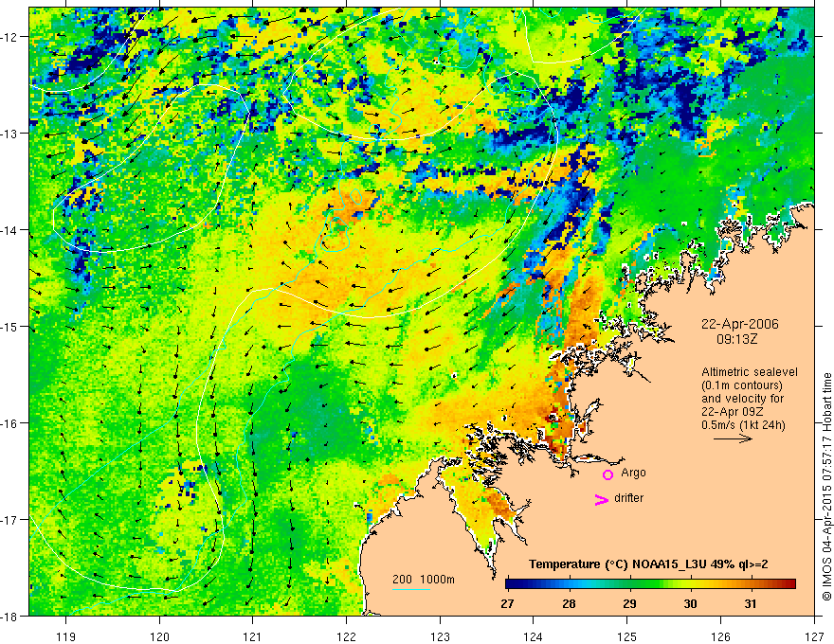Click the longitude 126 axis label
The width and height of the screenshot is (834, 644).
pyautogui.click(x=720, y=636)
